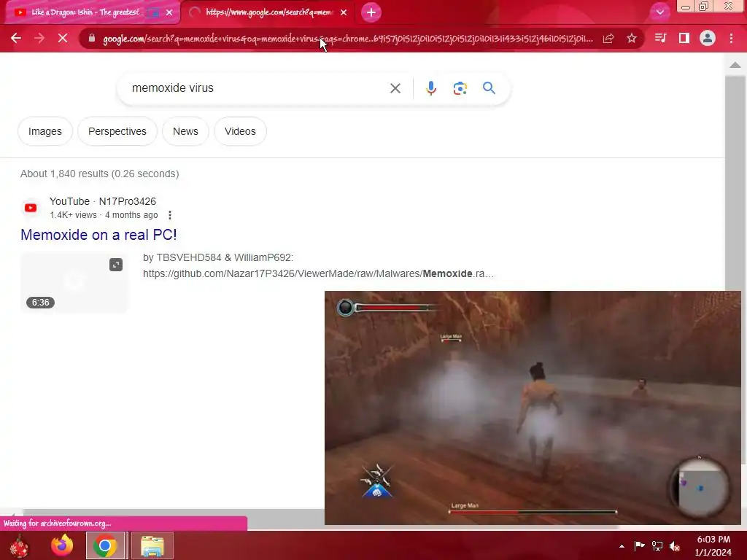Open Start menu ornament button
Image resolution: width=747 pixels, height=560 pixels.
tap(19, 545)
